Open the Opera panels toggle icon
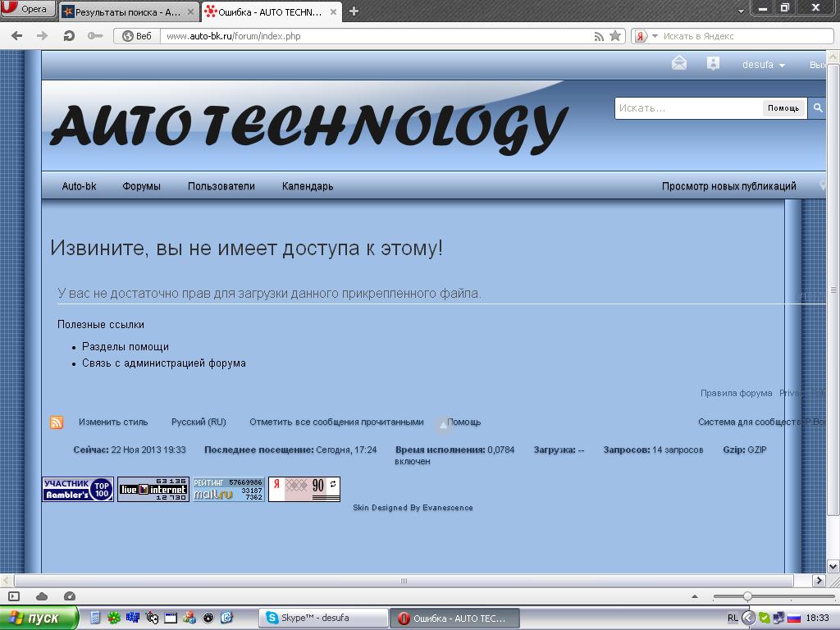840x630 pixels. pyautogui.click(x=14, y=596)
